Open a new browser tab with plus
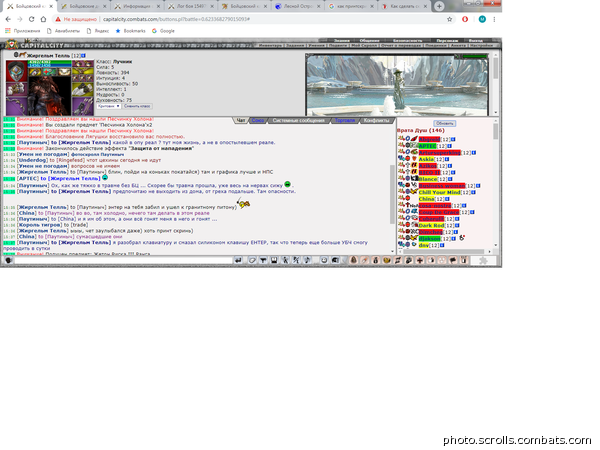600x450 pixels. click(x=439, y=6)
